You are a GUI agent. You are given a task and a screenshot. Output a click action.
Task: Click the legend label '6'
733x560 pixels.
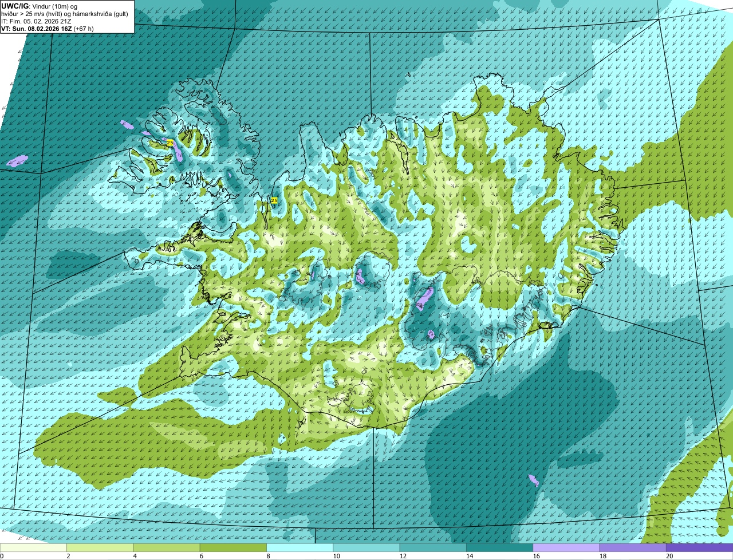[201, 556]
